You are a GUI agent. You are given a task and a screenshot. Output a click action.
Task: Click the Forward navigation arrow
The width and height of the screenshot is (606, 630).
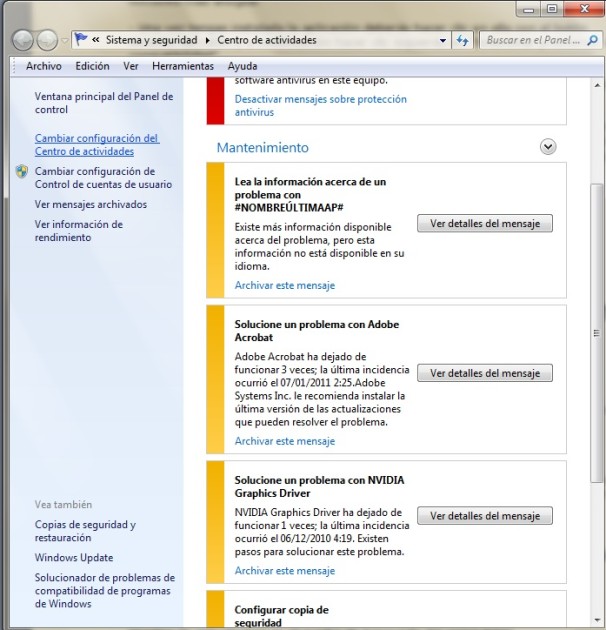point(47,40)
